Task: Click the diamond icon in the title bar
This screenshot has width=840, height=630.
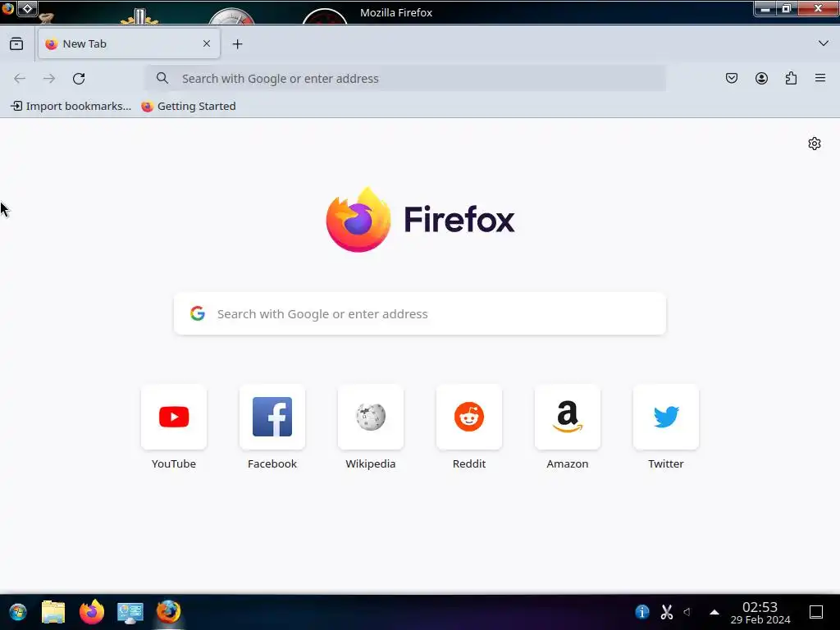Action: (27, 8)
